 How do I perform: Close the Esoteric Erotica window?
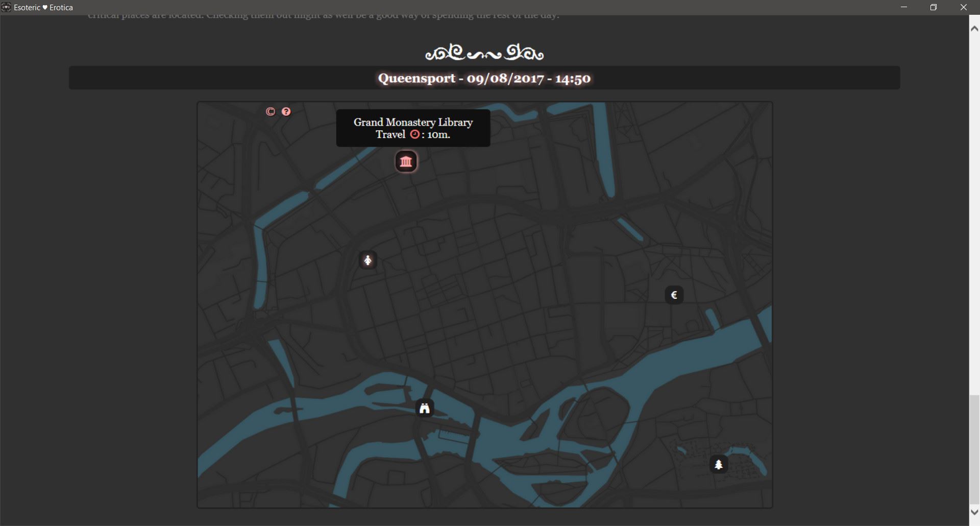pyautogui.click(x=964, y=7)
